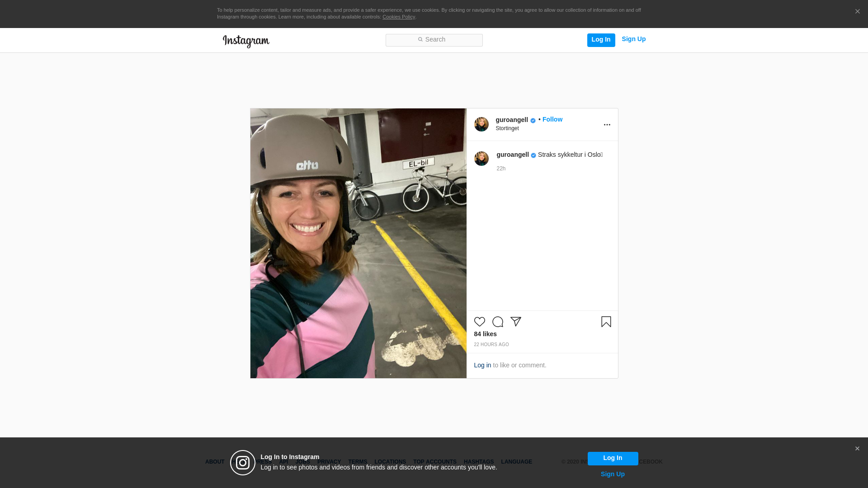
Task: Open the Cookies Policy link
Action: (399, 17)
